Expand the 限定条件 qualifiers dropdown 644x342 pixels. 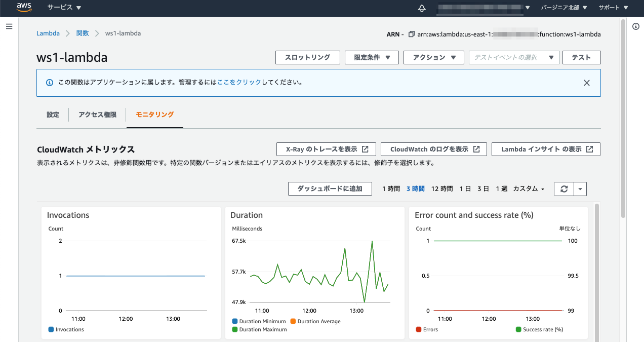372,57
